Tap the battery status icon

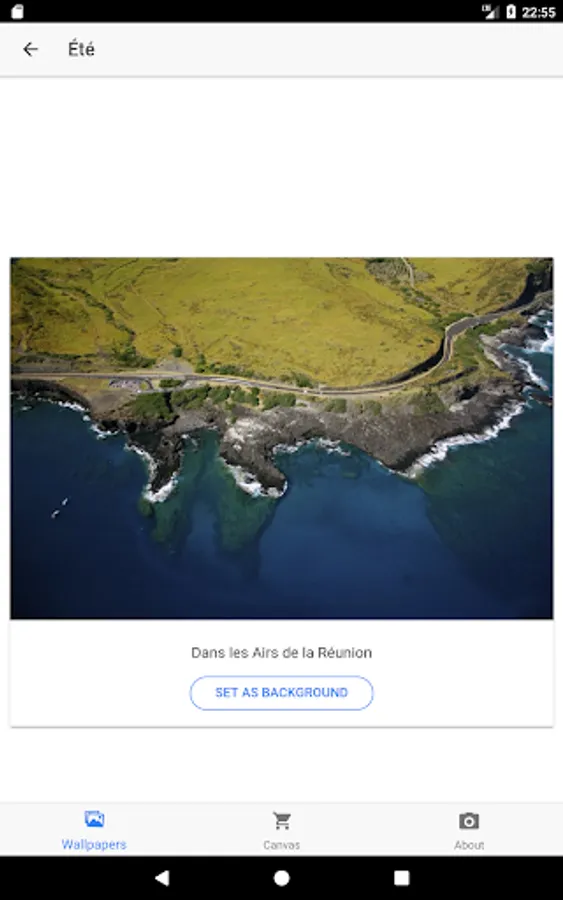511,11
